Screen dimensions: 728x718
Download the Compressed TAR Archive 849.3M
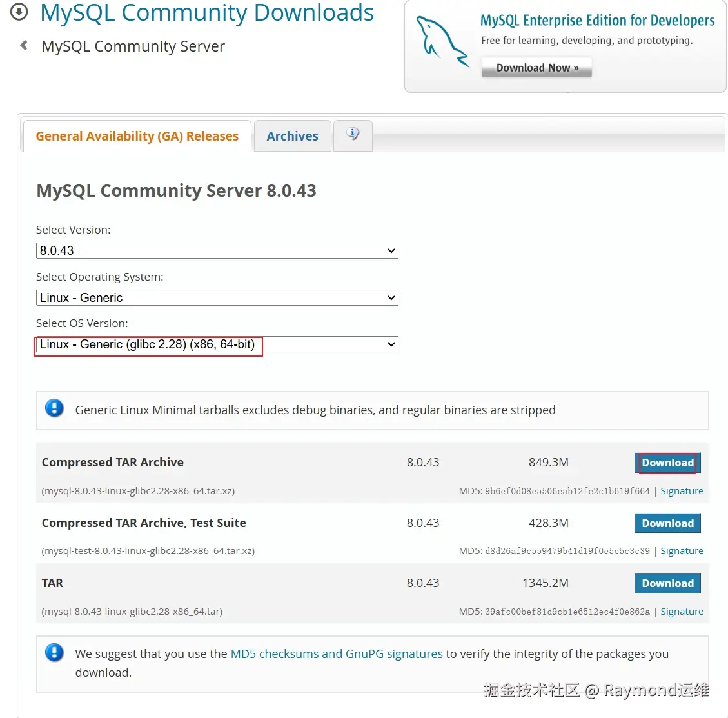tap(667, 463)
